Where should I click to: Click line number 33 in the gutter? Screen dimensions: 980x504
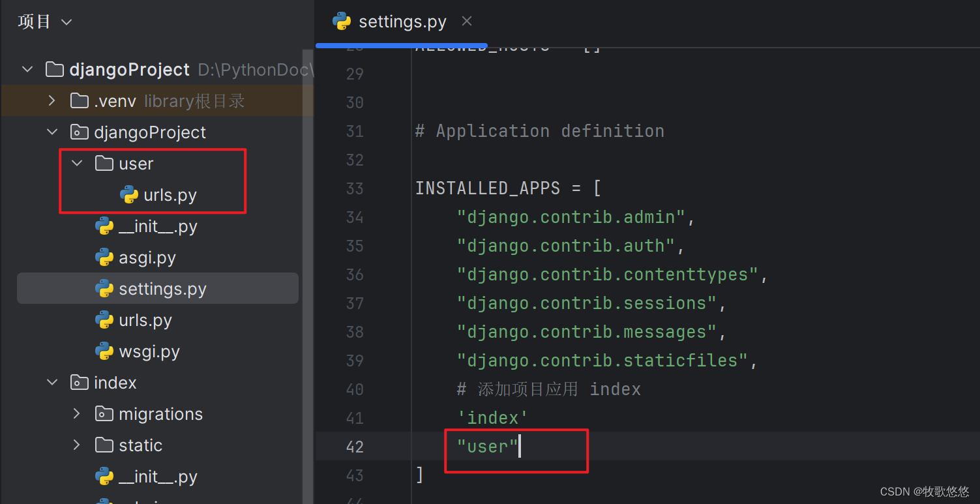coord(355,188)
